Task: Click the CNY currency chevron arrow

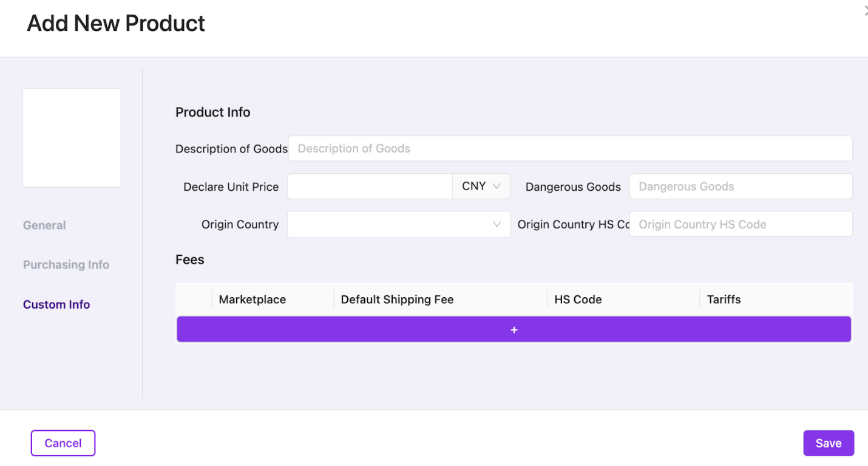Action: 497,187
